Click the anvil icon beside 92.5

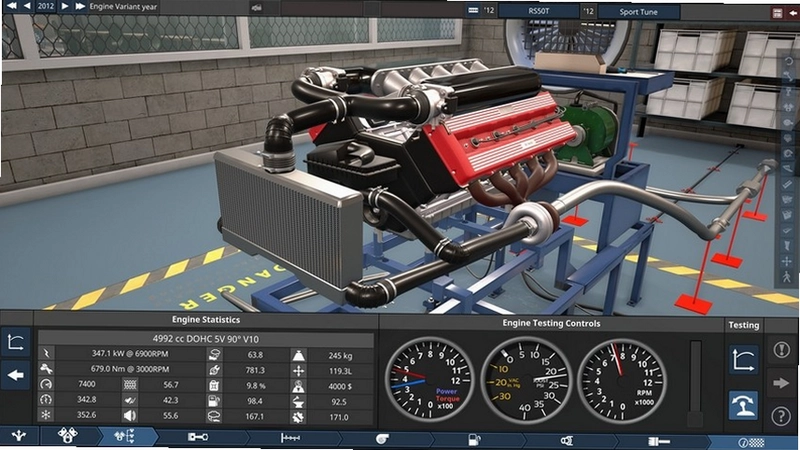[x=298, y=402]
